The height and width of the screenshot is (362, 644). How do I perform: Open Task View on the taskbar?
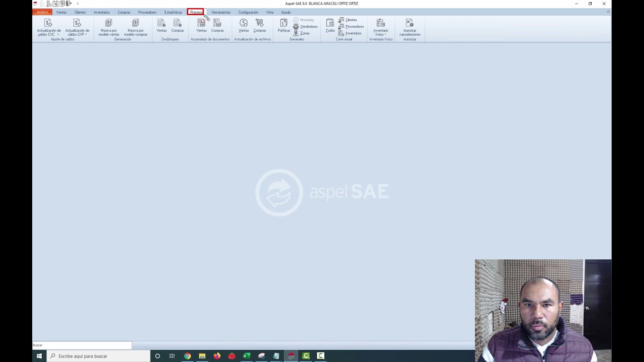click(172, 356)
